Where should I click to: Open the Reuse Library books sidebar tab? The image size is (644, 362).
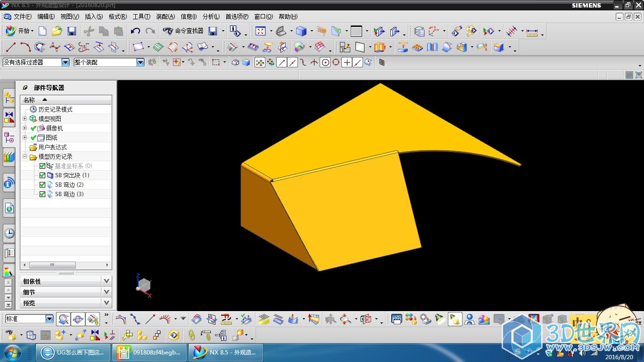click(x=9, y=157)
